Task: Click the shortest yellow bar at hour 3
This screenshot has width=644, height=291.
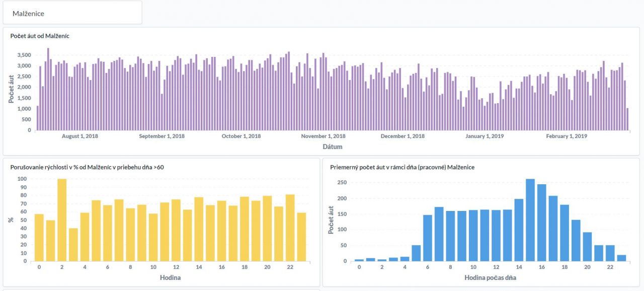Action: (x=73, y=245)
